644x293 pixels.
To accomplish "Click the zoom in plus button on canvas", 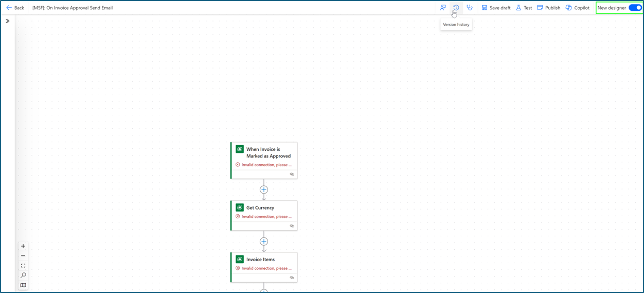I will click(x=23, y=246).
